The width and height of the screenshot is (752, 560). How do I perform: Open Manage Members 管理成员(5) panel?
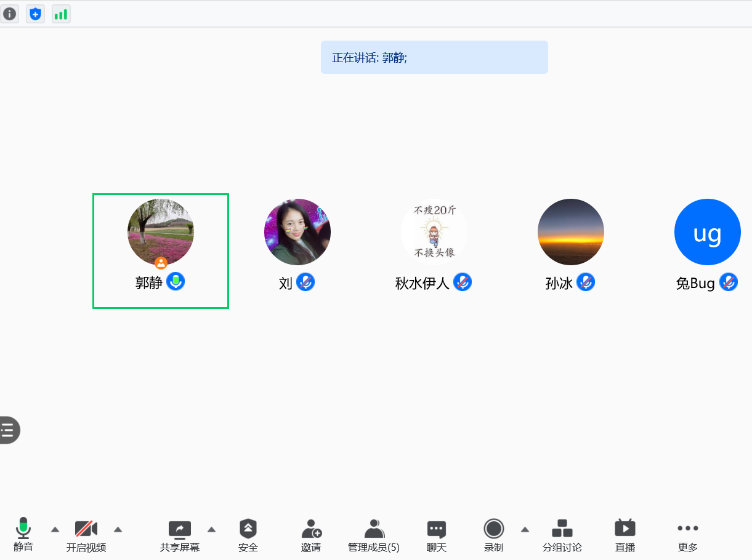(373, 535)
